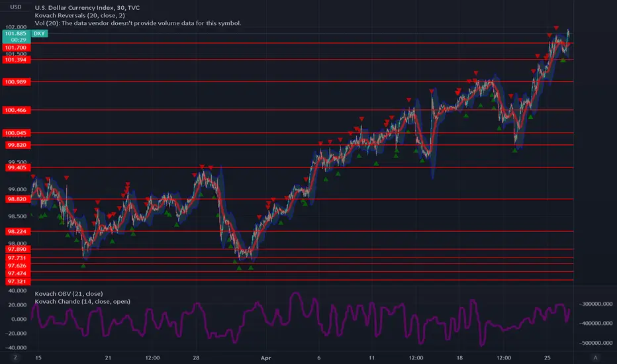Image resolution: width=617 pixels, height=364 pixels.
Task: Click the 21 date label on time axis
Action: 108,357
